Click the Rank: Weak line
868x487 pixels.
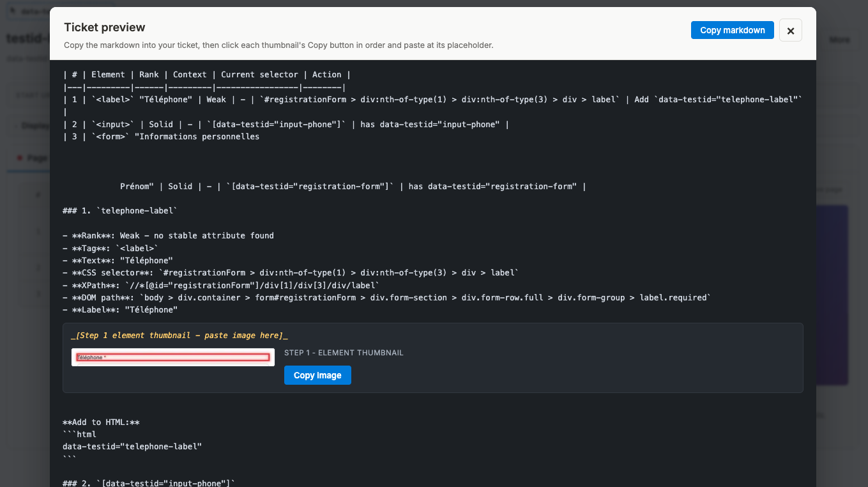click(168, 236)
